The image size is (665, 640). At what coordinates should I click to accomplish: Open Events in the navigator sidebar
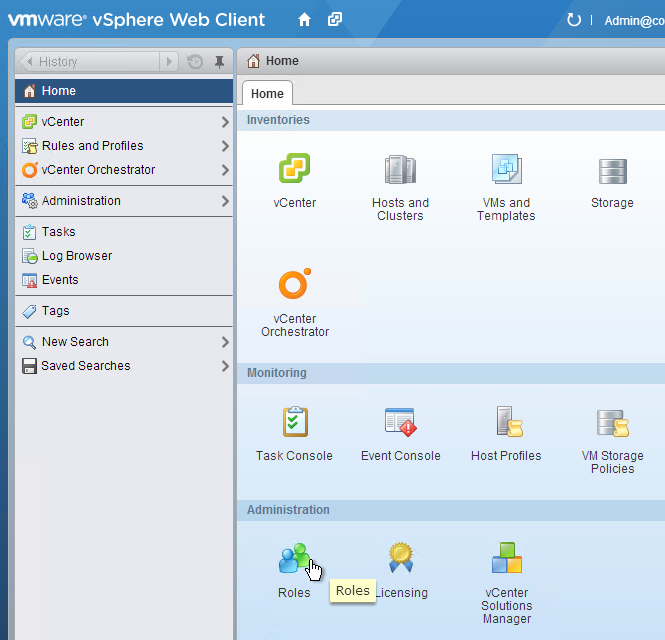(124, 280)
